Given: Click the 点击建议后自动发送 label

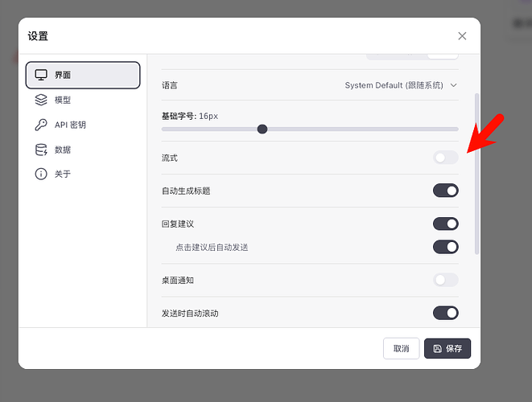Looking at the screenshot, I should click(212, 248).
